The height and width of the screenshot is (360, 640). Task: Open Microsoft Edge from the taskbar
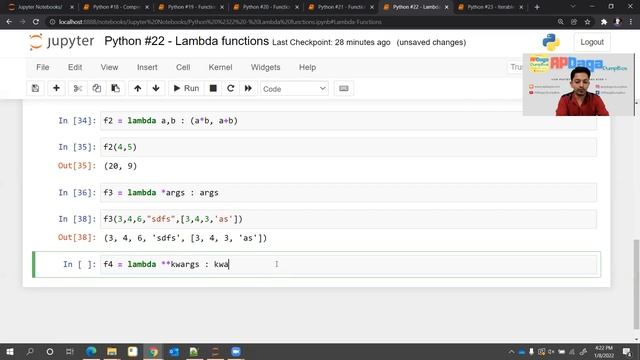click(91, 351)
